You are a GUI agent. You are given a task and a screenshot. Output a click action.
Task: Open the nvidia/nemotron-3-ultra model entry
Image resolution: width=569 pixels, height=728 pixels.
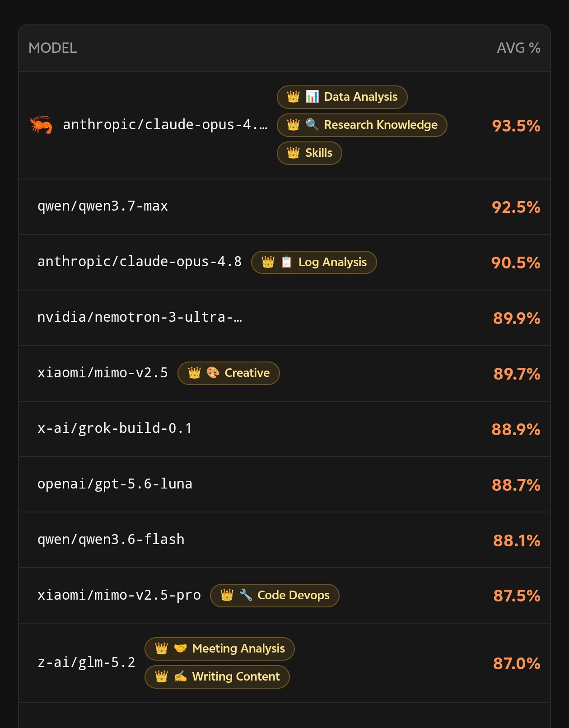[x=140, y=317]
